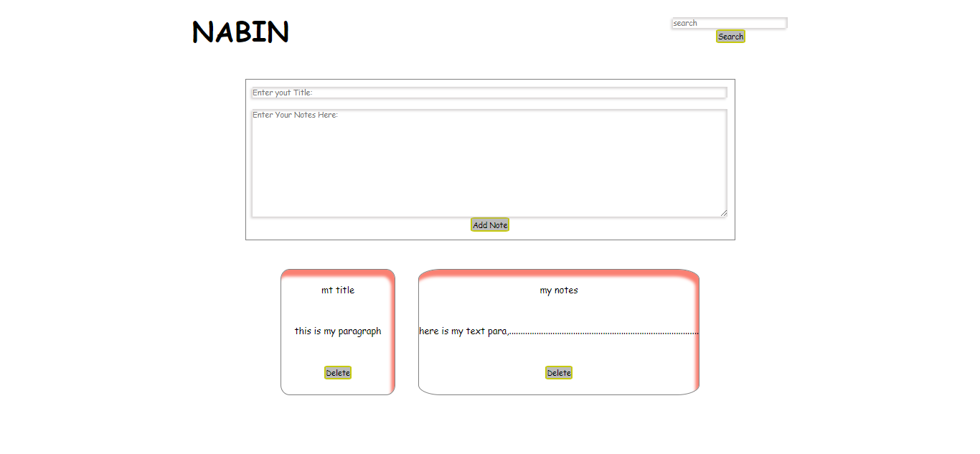Click the 'Enter yout Title' field
This screenshot has height=454, width=980.
pyautogui.click(x=489, y=93)
